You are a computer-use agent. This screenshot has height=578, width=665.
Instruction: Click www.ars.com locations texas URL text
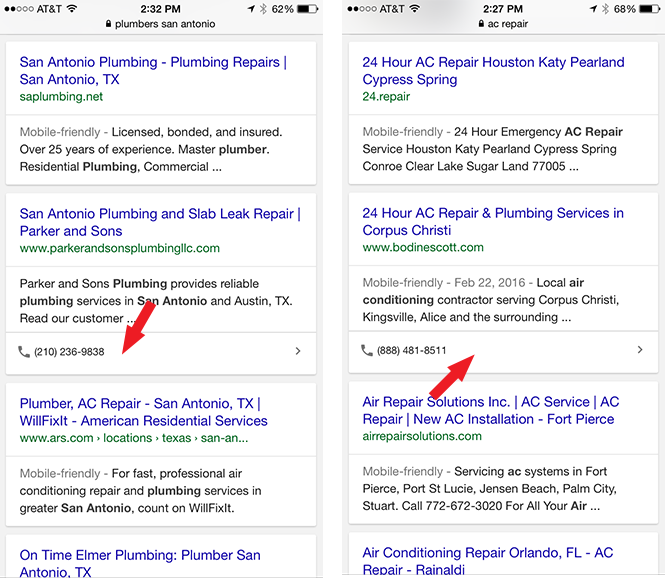134,438
